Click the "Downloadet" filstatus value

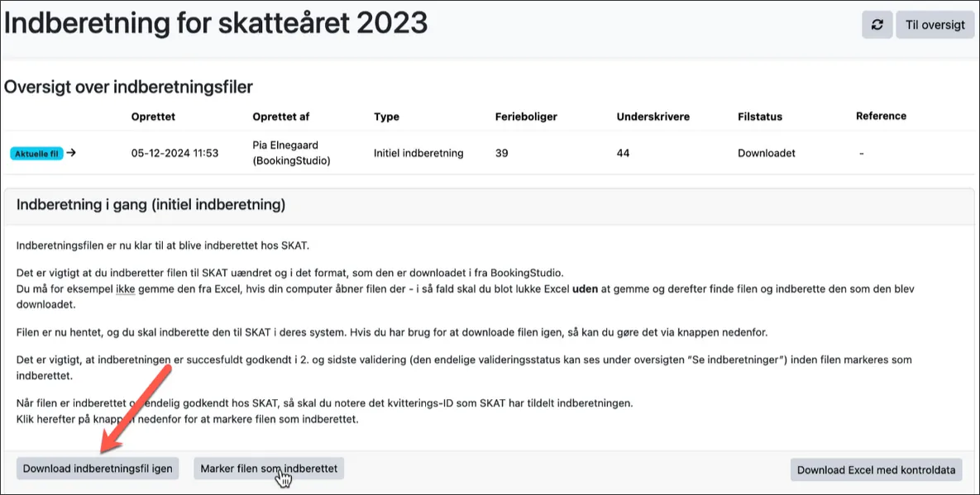pyautogui.click(x=766, y=153)
